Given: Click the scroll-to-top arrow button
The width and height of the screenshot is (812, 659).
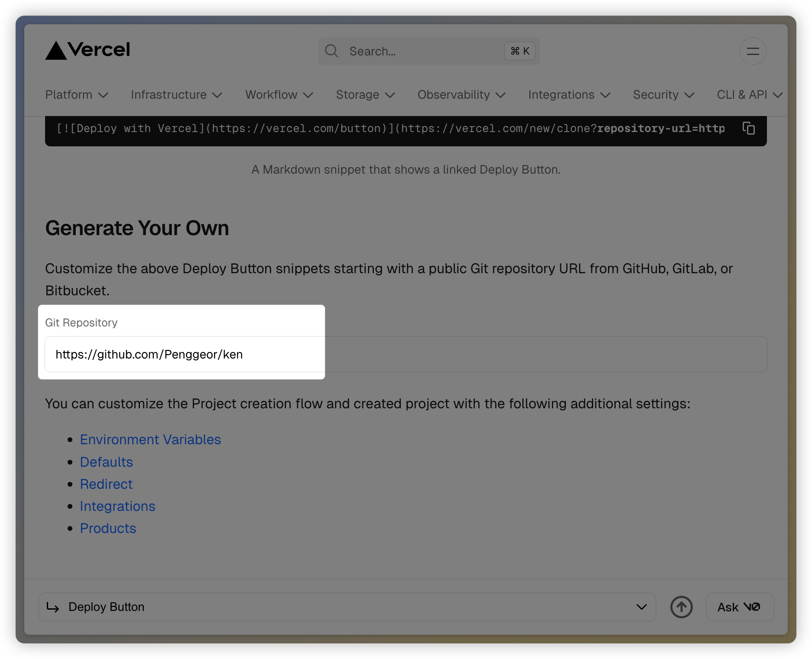Looking at the screenshot, I should point(681,607).
